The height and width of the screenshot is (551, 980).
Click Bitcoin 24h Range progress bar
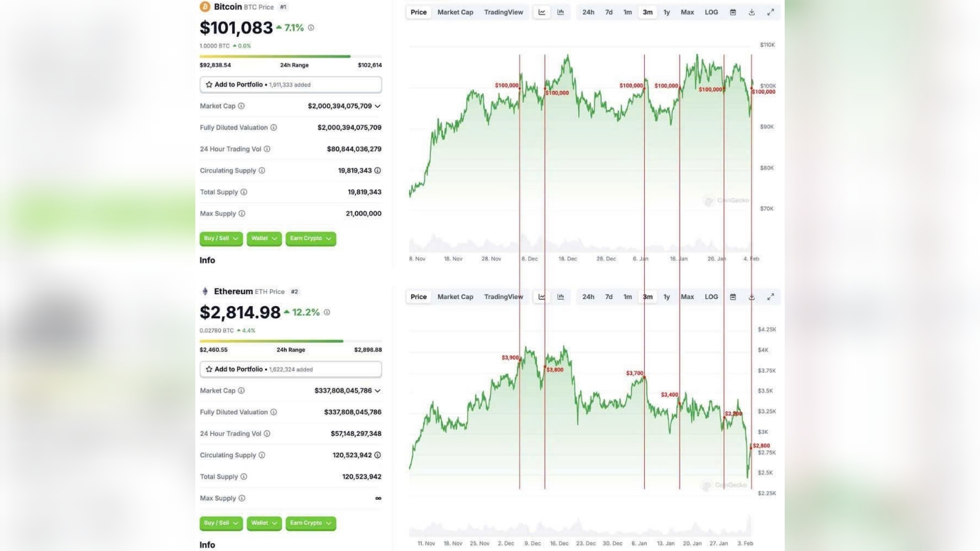point(290,56)
